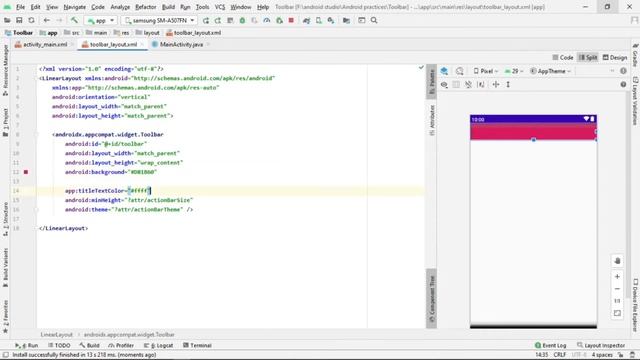Screen dimensions: 640x360
Task: Click the Select Design Surface layers icon
Action: [444, 71]
